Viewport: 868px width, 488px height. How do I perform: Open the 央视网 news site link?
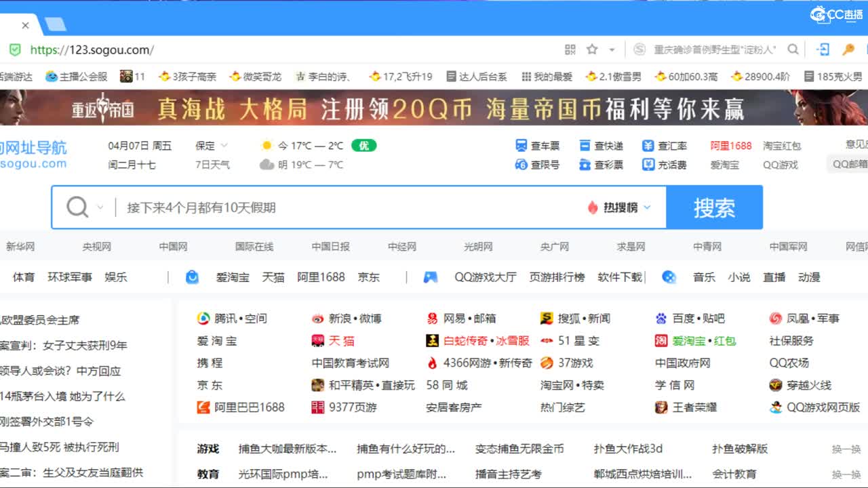[96, 247]
